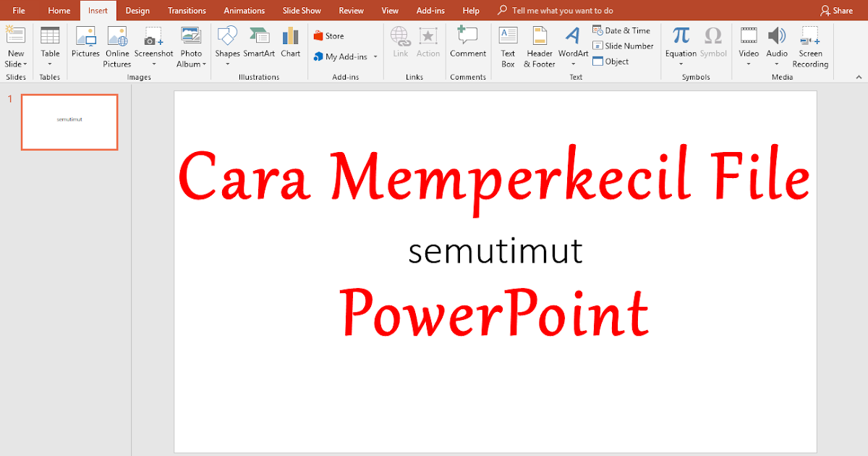Insert Slide Number
Image resolution: width=868 pixels, height=456 pixels.
point(623,46)
